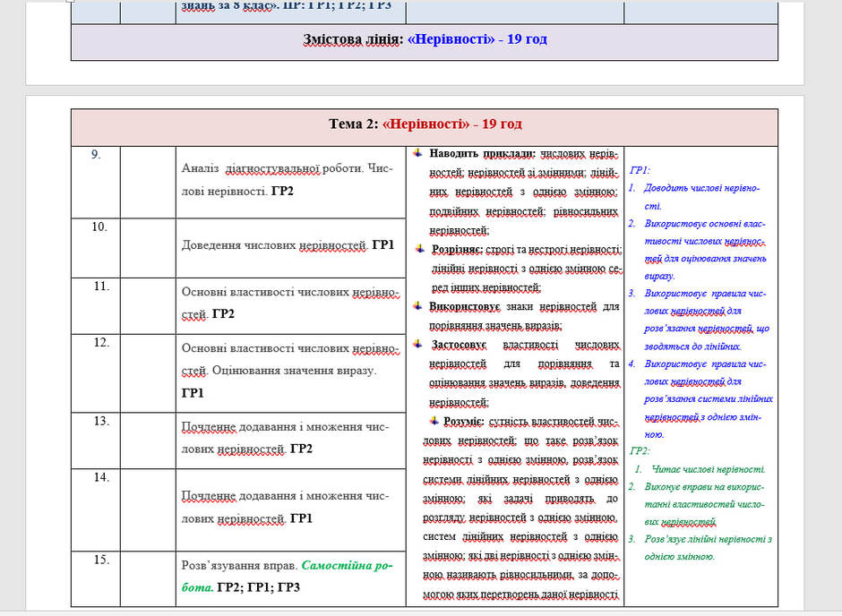This screenshot has height=616, width=842.
Task: Click the empty date cell next to row 15
Action: [148, 579]
